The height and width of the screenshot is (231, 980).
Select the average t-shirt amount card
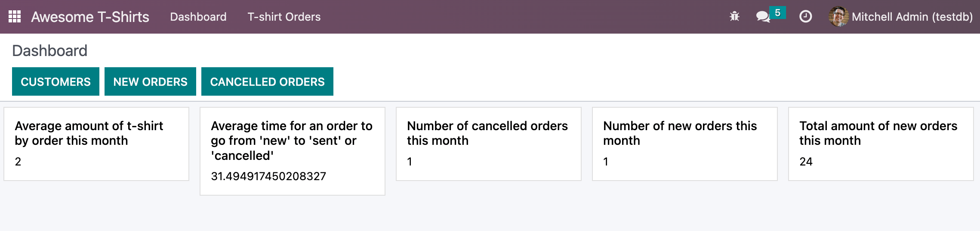(96, 144)
